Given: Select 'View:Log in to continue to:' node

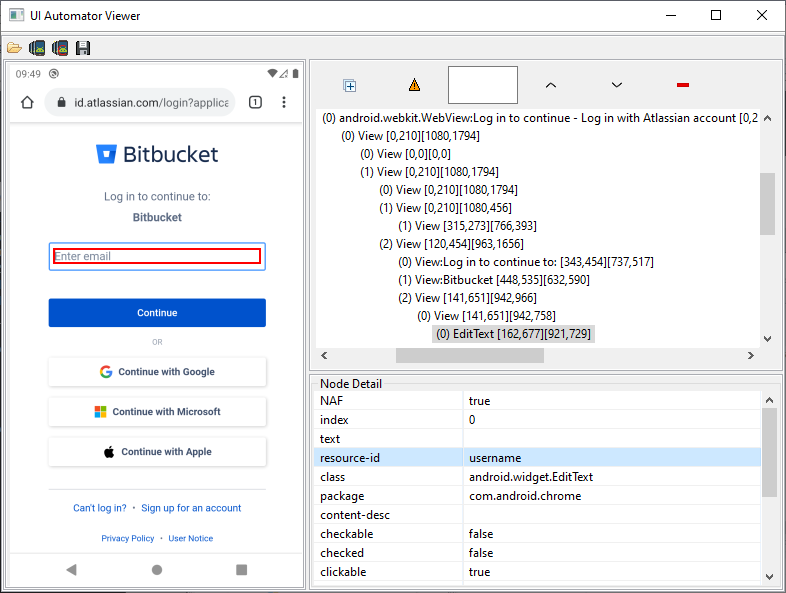Looking at the screenshot, I should click(x=526, y=262).
